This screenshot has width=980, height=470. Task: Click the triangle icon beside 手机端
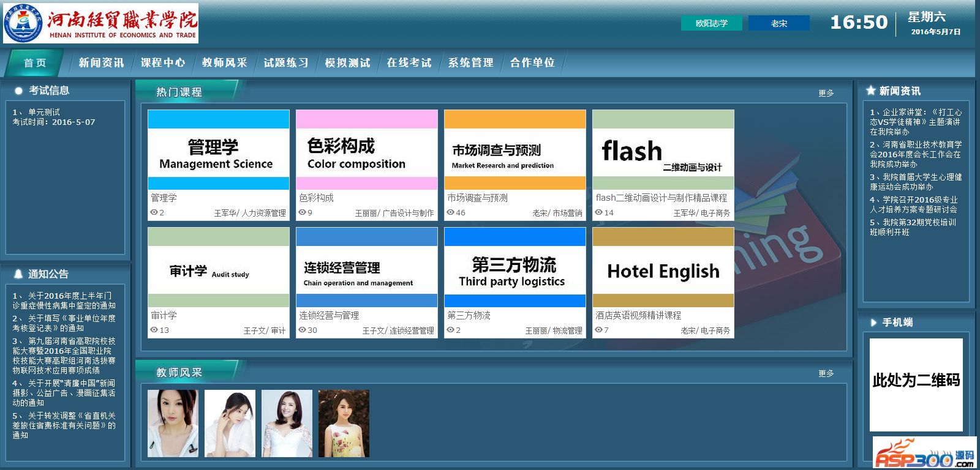pos(874,323)
